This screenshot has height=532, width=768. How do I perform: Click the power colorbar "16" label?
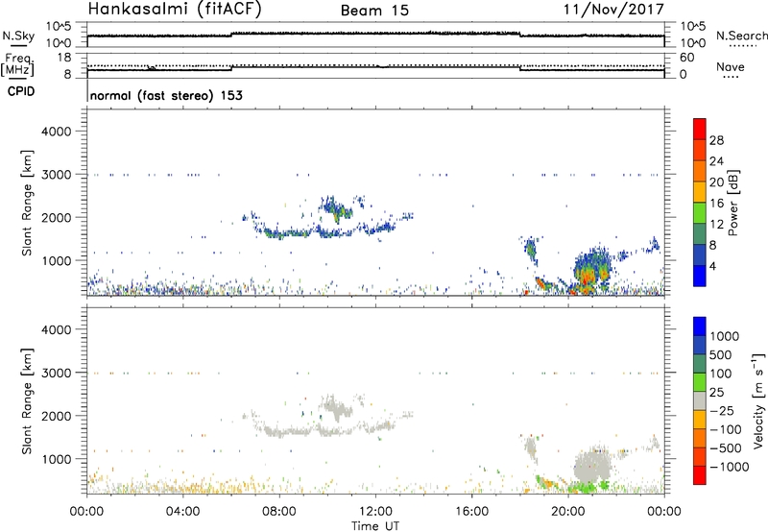716,204
